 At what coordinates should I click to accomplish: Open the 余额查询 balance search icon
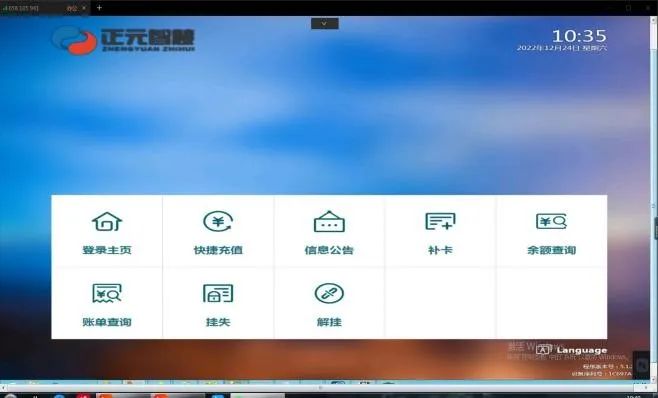tap(551, 221)
